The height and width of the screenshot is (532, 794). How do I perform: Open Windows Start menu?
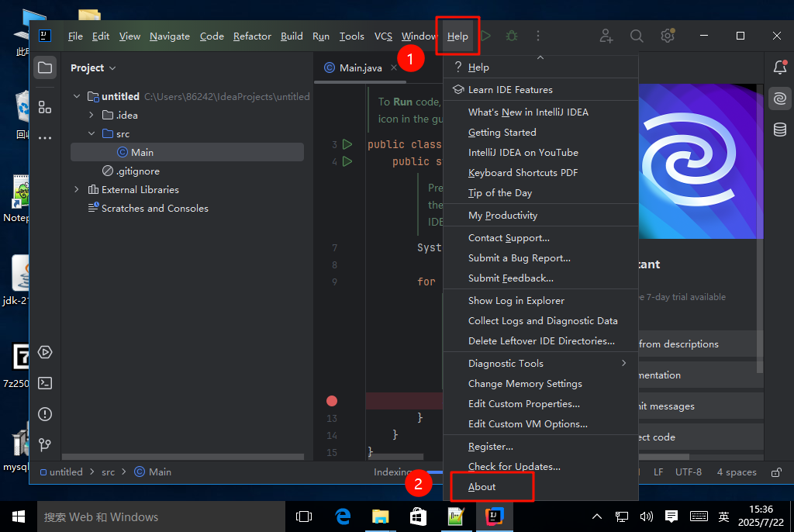click(19, 516)
